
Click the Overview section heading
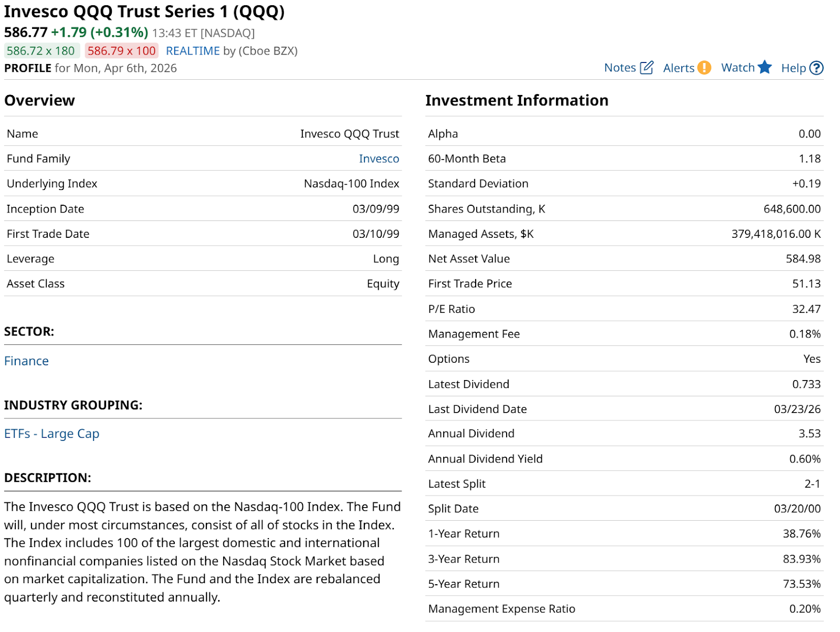39,100
